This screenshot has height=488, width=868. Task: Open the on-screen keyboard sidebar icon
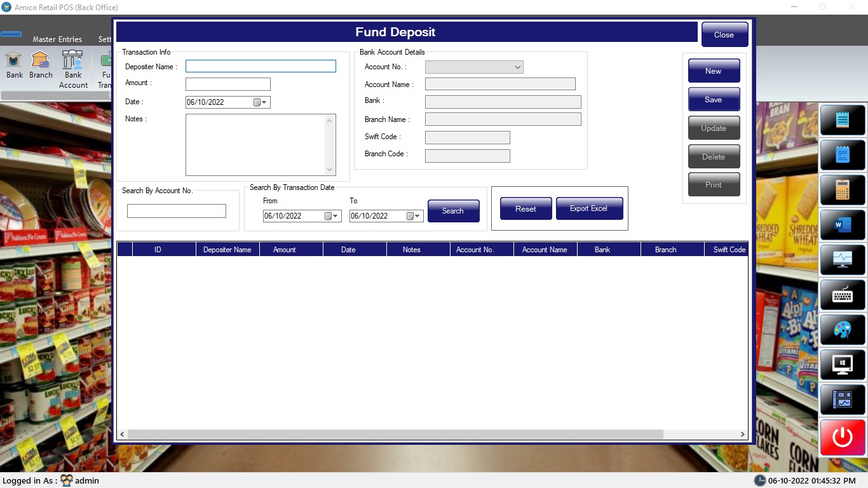(842, 295)
